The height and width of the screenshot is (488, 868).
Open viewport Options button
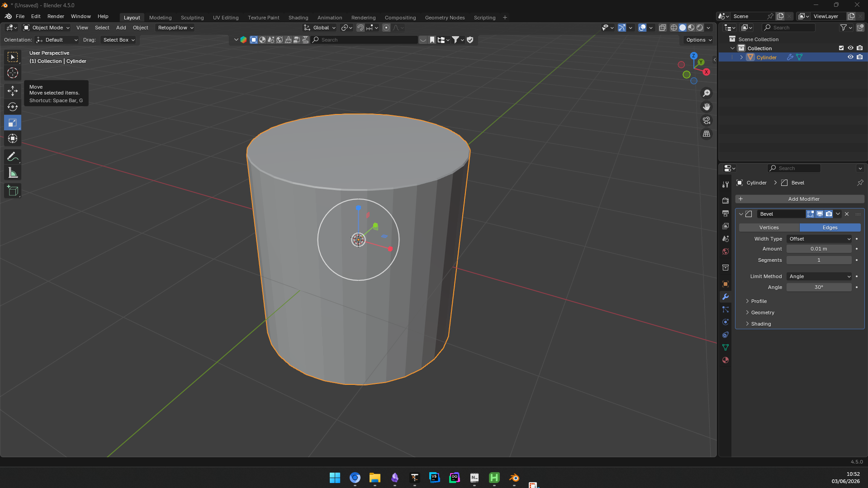pyautogui.click(x=698, y=40)
